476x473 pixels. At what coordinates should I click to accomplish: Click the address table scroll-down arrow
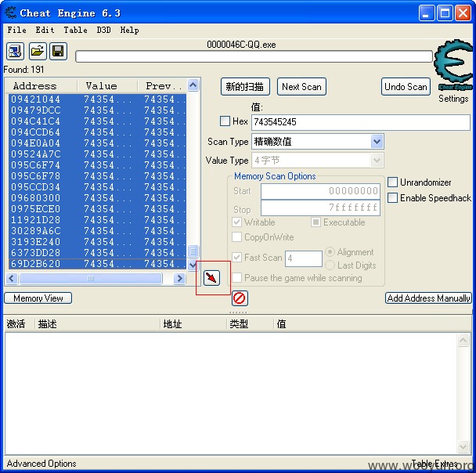click(x=463, y=447)
